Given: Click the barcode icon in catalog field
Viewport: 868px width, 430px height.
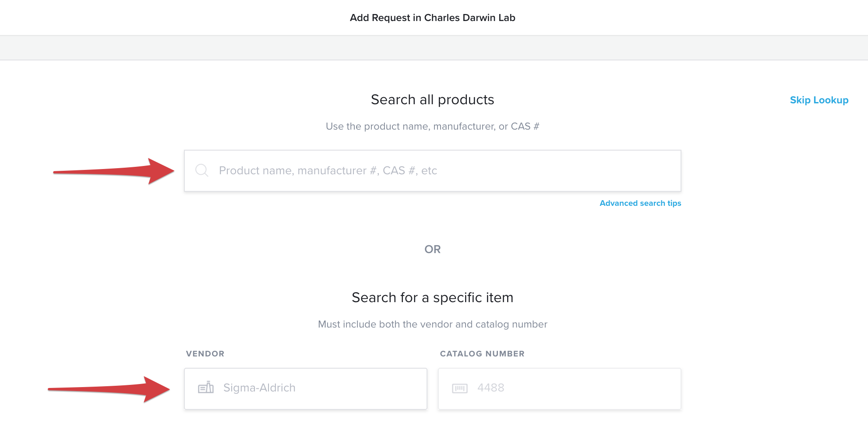Looking at the screenshot, I should tap(460, 388).
